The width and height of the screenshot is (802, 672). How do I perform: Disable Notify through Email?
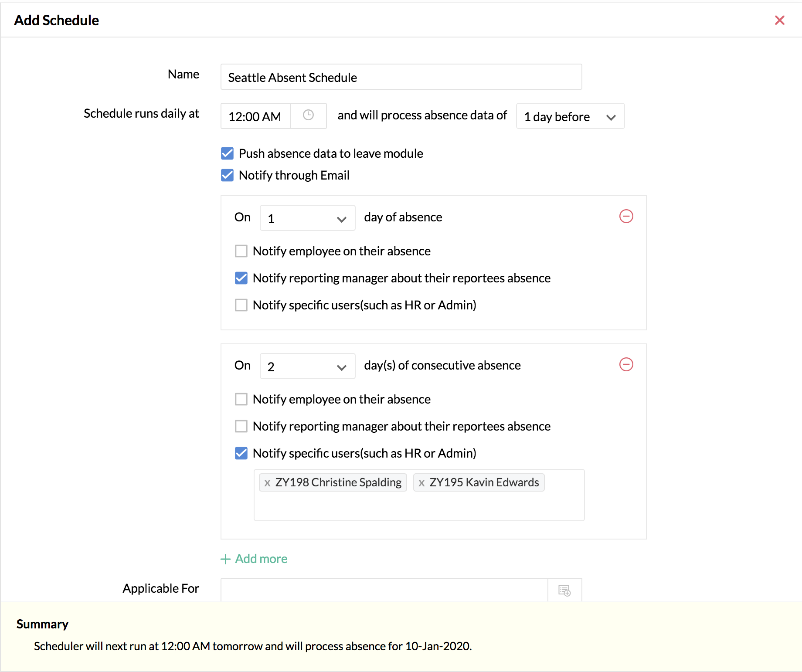pos(227,175)
